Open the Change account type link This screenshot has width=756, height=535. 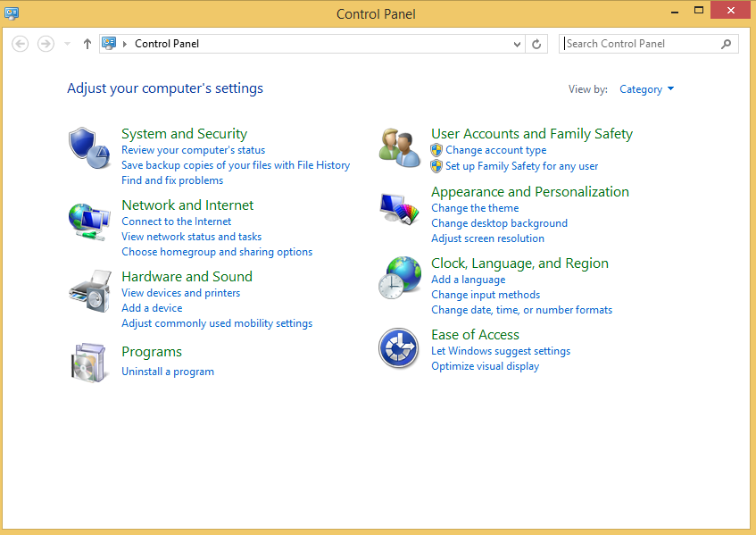495,150
